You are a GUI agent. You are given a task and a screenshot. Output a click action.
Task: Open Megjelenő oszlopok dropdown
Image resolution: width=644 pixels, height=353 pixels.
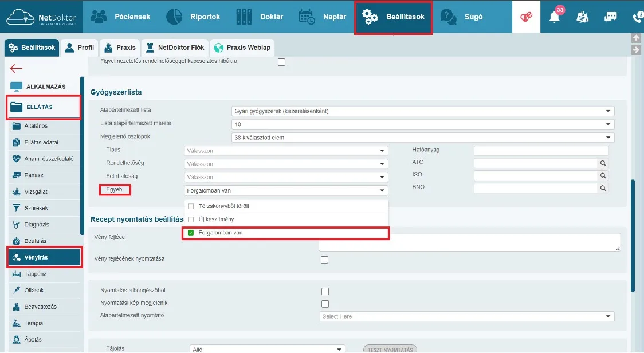(x=423, y=138)
